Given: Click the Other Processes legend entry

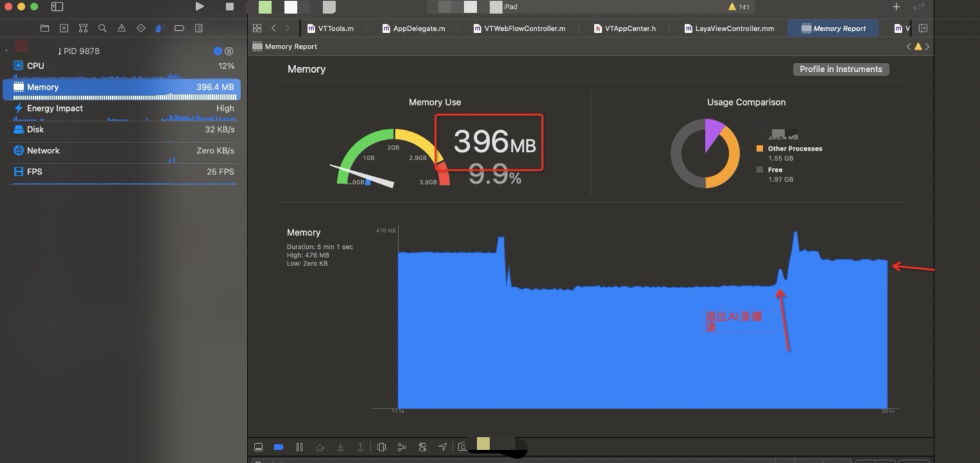Looking at the screenshot, I should click(x=789, y=153).
